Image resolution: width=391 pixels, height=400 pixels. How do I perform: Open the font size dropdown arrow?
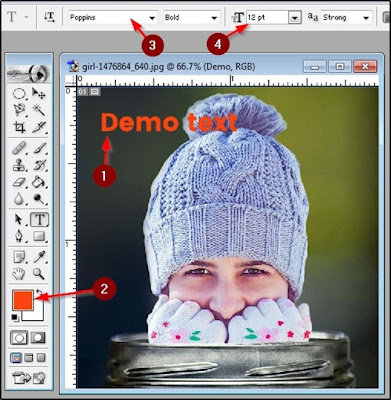tap(294, 18)
